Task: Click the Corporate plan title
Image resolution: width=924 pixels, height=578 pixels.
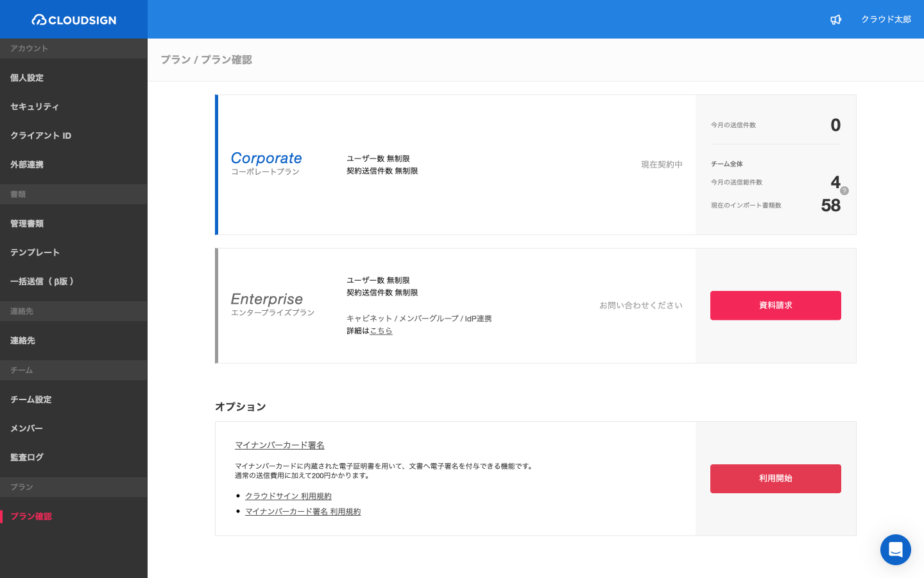Action: [266, 158]
